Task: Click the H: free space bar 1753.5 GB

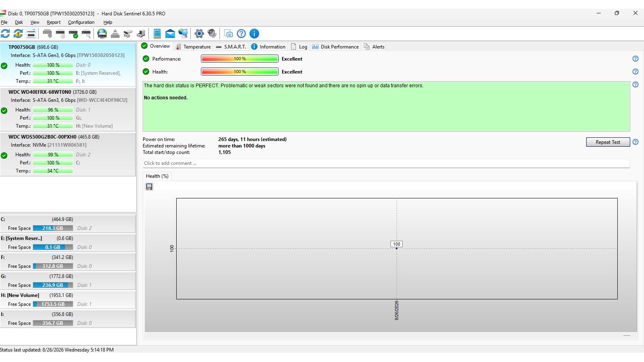Action: pyautogui.click(x=53, y=304)
